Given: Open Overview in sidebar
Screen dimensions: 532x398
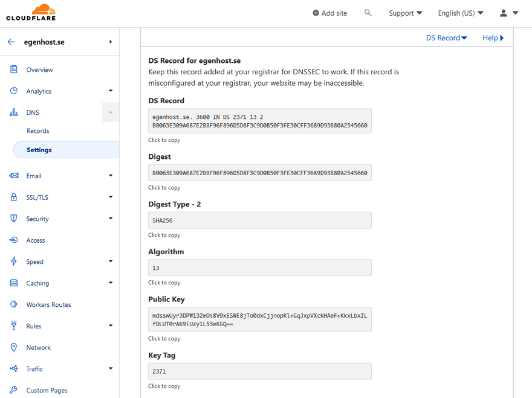Looking at the screenshot, I should pyautogui.click(x=40, y=69).
